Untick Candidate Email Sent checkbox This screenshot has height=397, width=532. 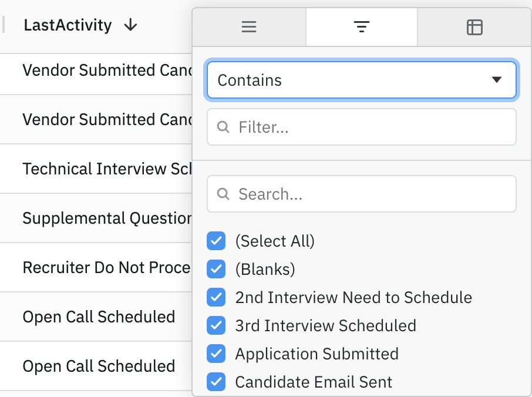coord(216,382)
